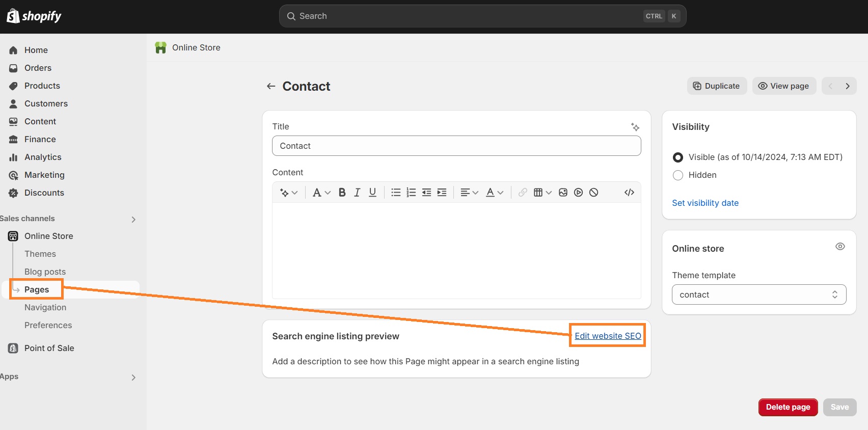This screenshot has height=430, width=868.
Task: Expand the Apps section chevron
Action: pyautogui.click(x=133, y=378)
